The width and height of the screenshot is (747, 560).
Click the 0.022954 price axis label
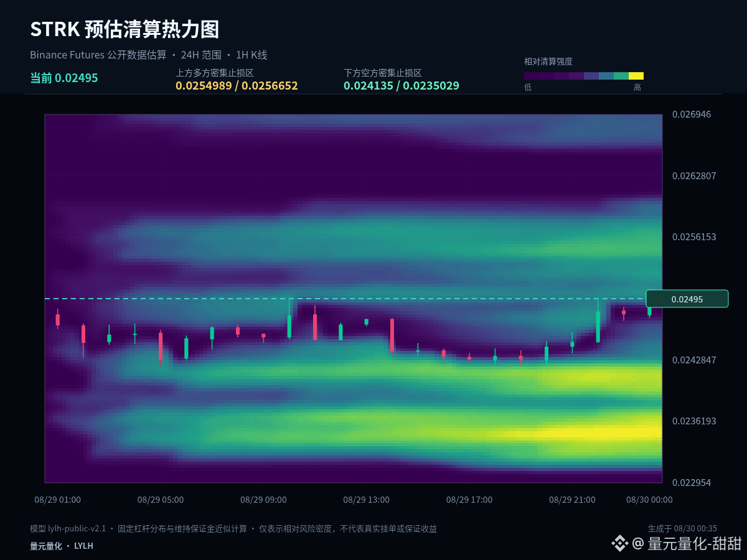[x=692, y=483]
